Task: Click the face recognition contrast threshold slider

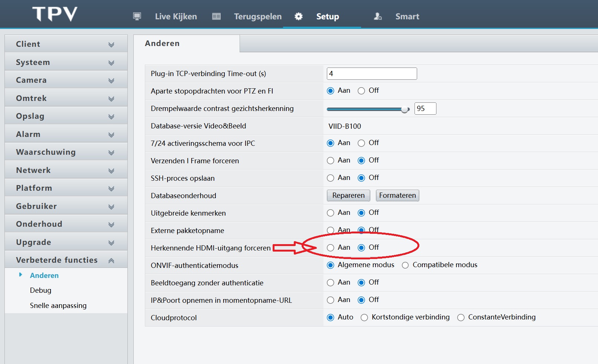Action: (x=368, y=109)
